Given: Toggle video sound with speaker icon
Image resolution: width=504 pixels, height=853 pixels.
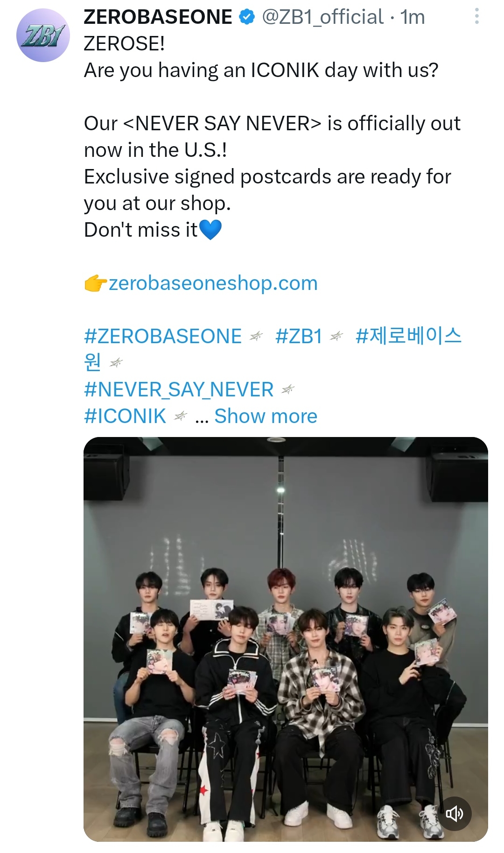Looking at the screenshot, I should pyautogui.click(x=454, y=814).
